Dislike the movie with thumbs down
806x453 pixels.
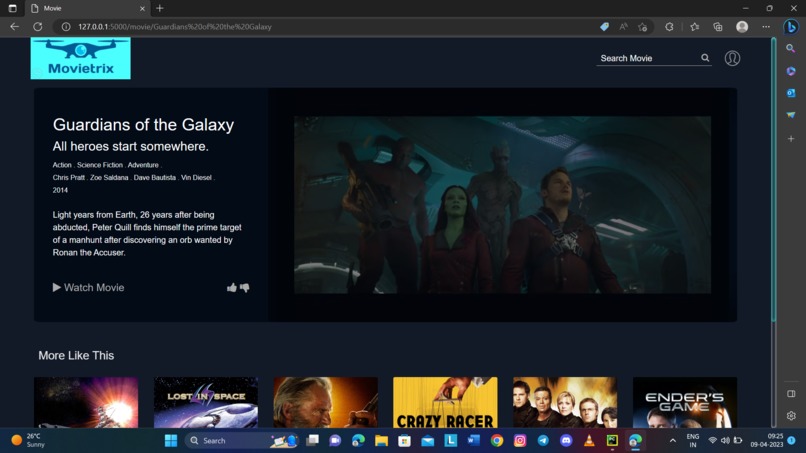coord(245,287)
